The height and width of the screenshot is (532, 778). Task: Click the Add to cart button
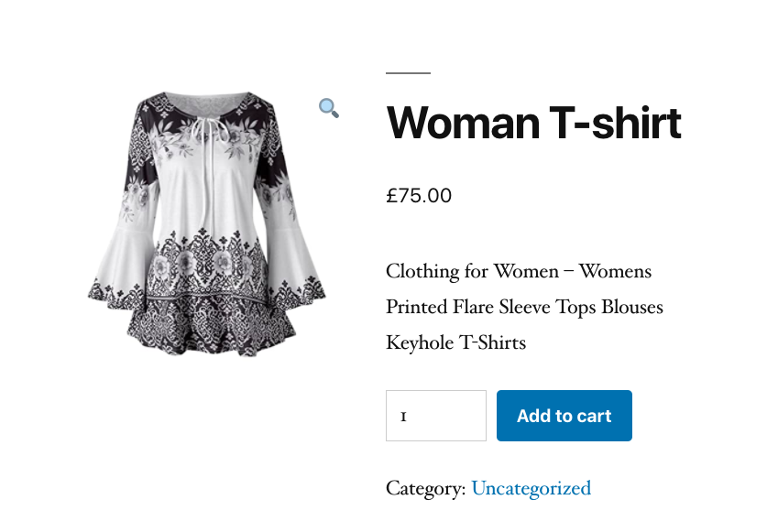[x=564, y=416]
